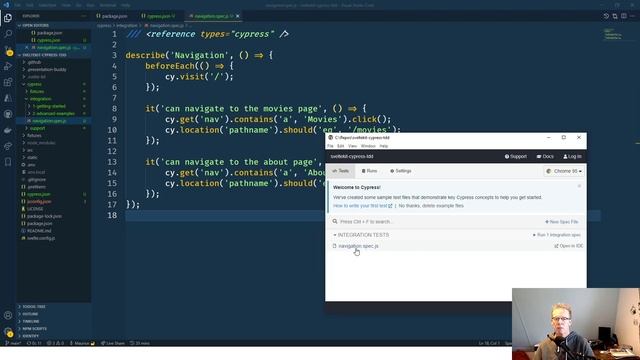Switch to the cypress.json editor tab

(158, 16)
